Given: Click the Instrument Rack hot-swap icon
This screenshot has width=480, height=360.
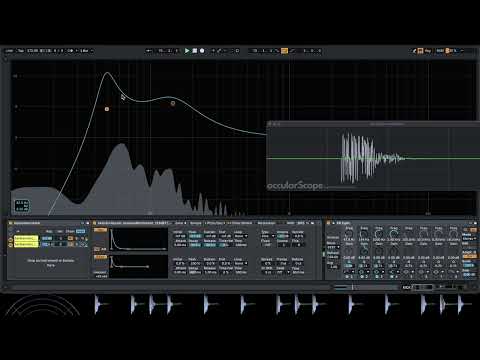Looking at the screenshot, I should point(82,223).
